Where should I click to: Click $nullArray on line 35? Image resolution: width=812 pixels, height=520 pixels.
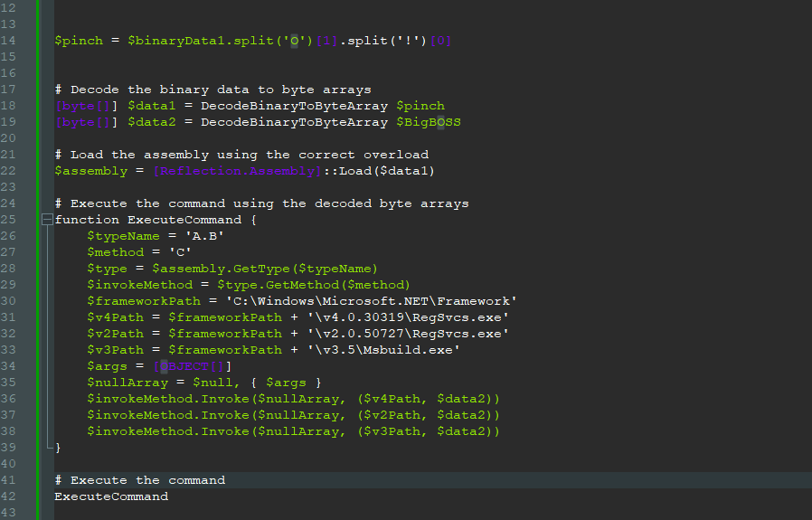(x=127, y=383)
